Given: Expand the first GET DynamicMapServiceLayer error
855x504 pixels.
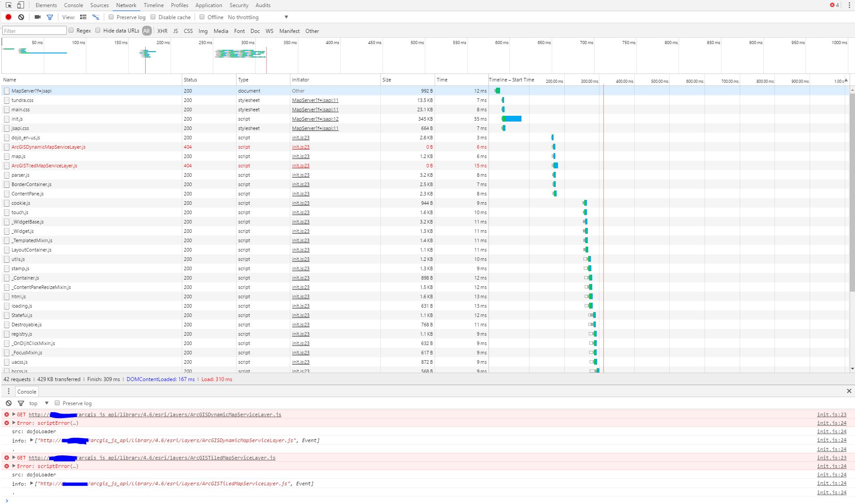Looking at the screenshot, I should pyautogui.click(x=14, y=414).
